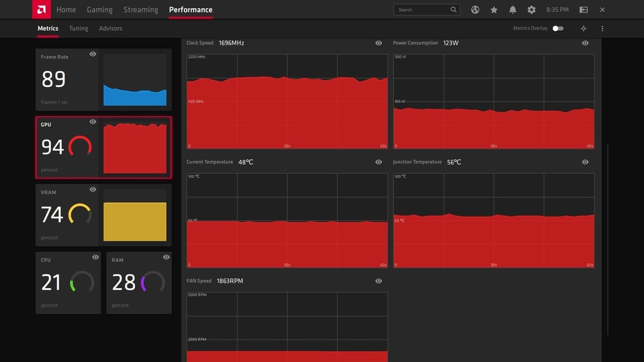Toggle the Metrics Overlay switch
Image resolution: width=644 pixels, height=362 pixels.
558,28
